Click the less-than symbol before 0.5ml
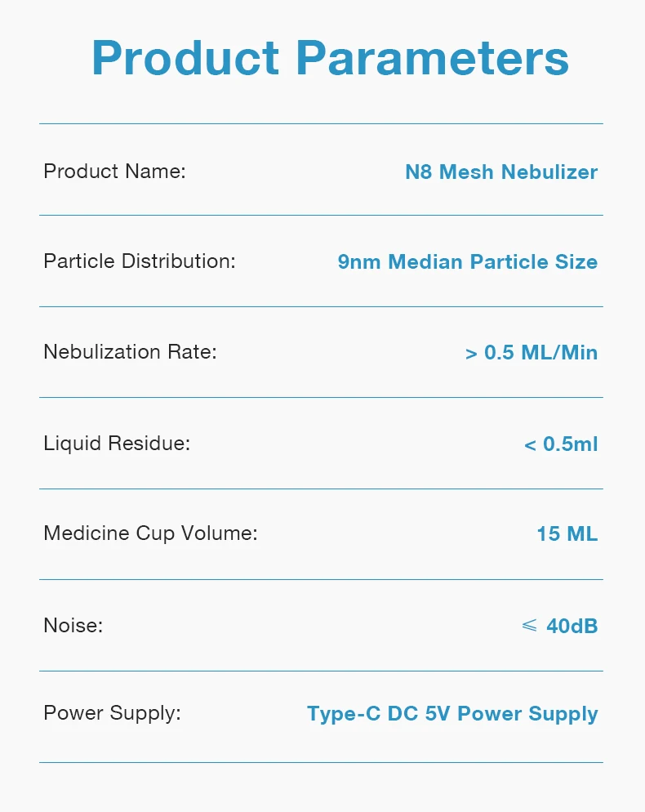Image resolution: width=645 pixels, height=812 pixels. coord(530,445)
